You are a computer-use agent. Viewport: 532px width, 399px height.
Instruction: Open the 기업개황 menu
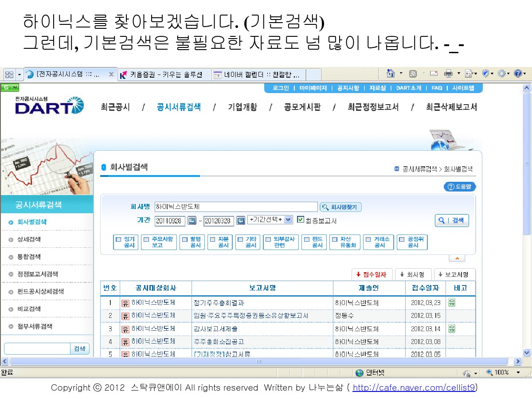242,107
